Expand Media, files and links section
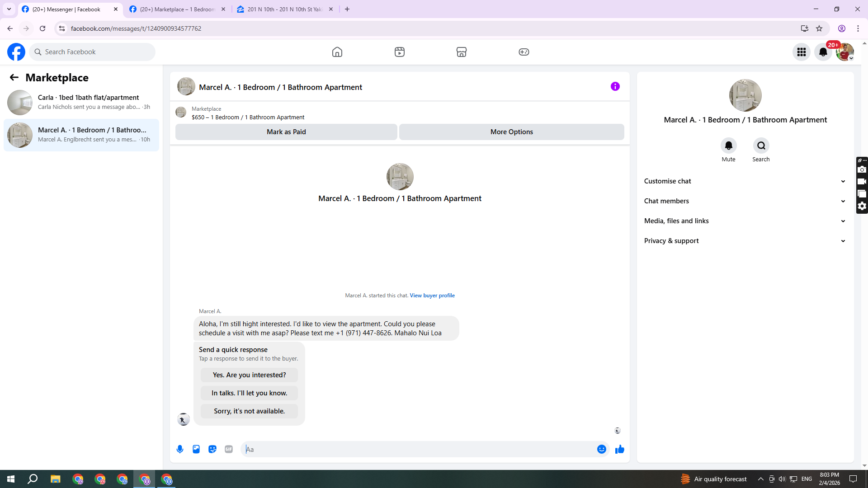The image size is (868, 488). (x=745, y=221)
